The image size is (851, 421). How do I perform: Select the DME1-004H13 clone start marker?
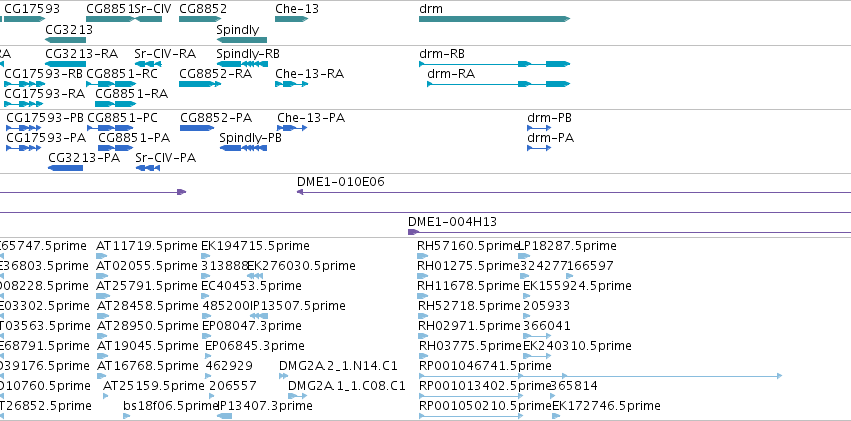[413, 232]
